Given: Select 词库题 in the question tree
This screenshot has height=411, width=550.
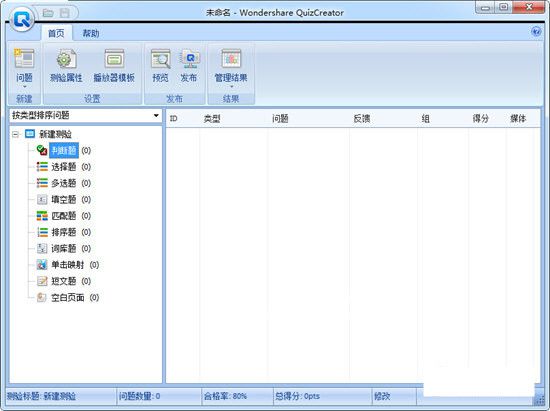Looking at the screenshot, I should [x=64, y=249].
